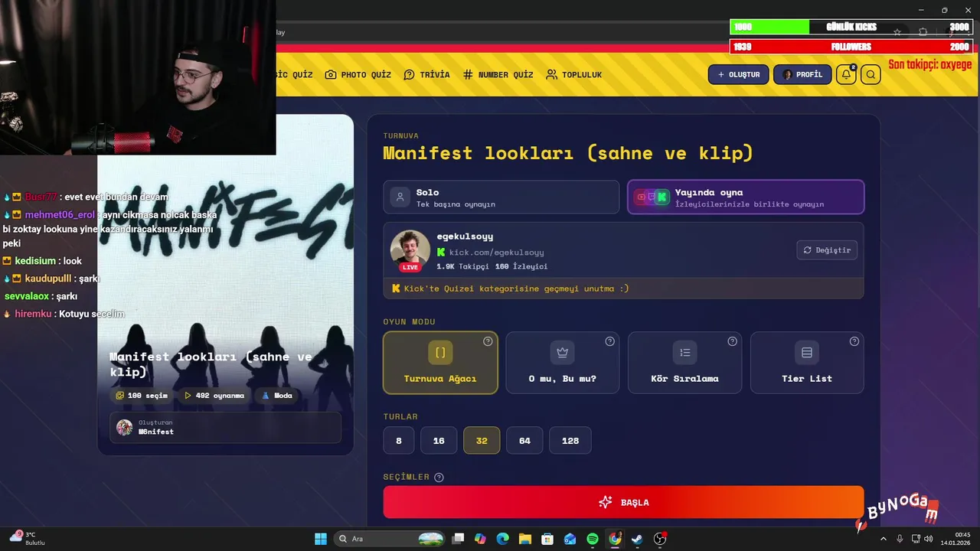
Task: Open help icon on Kör Sıralama card
Action: pos(732,341)
